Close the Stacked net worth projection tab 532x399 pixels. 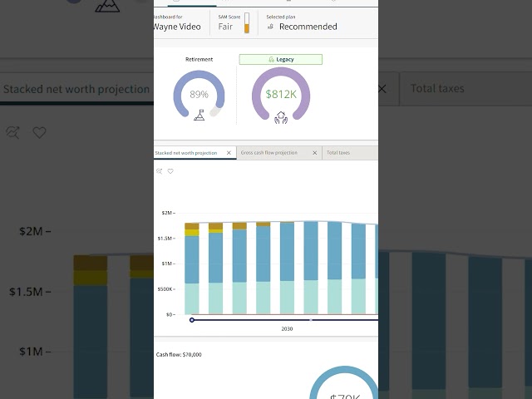tap(229, 153)
